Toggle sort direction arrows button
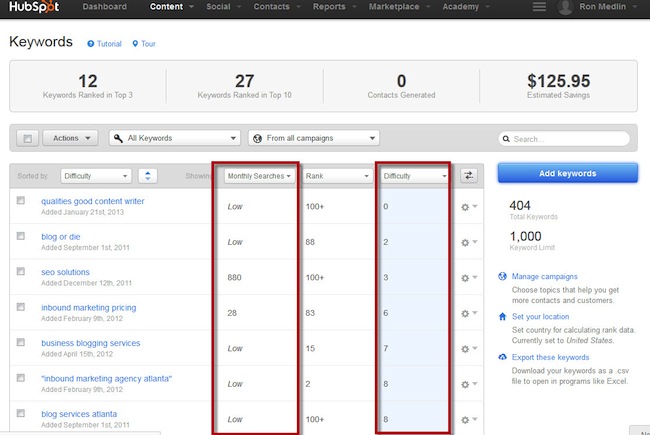The height and width of the screenshot is (435, 650). (x=148, y=176)
